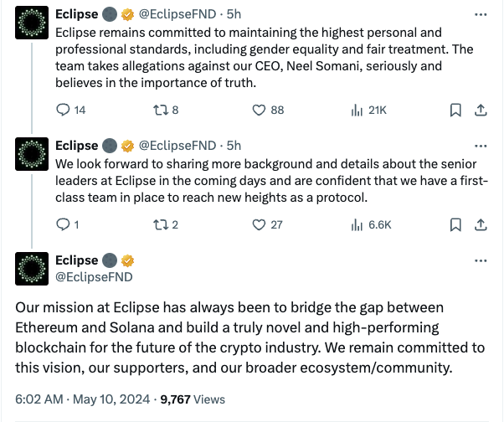Like the tweet with 88 likes

click(260, 110)
